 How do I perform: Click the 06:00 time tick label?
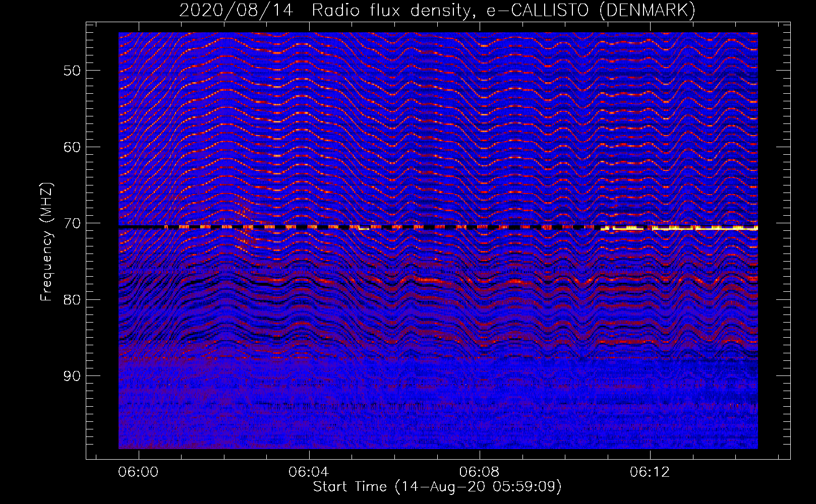point(138,472)
